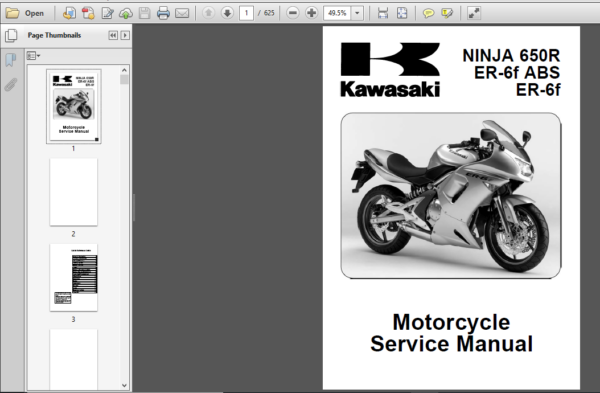Open thumbnails options menu dropdown
Viewport: 600px width, 393px height.
point(33,56)
